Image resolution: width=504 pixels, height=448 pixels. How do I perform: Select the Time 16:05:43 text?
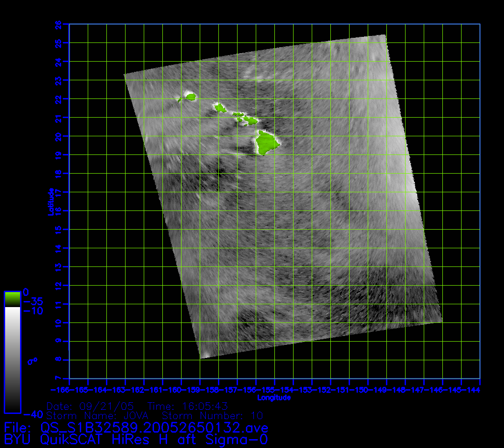[188, 406]
